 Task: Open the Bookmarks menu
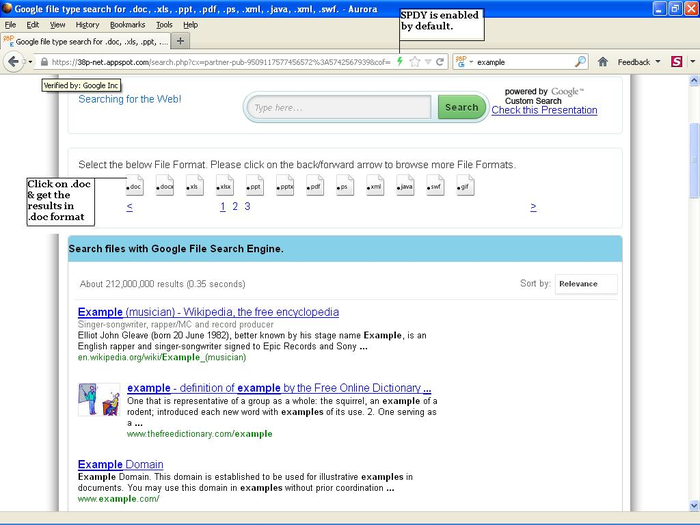pos(128,25)
